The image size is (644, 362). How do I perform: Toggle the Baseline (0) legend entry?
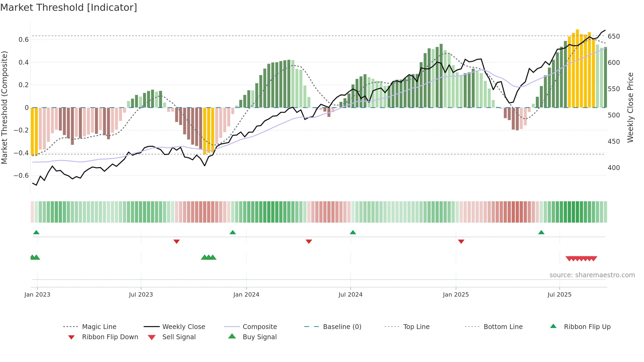tap(333, 327)
